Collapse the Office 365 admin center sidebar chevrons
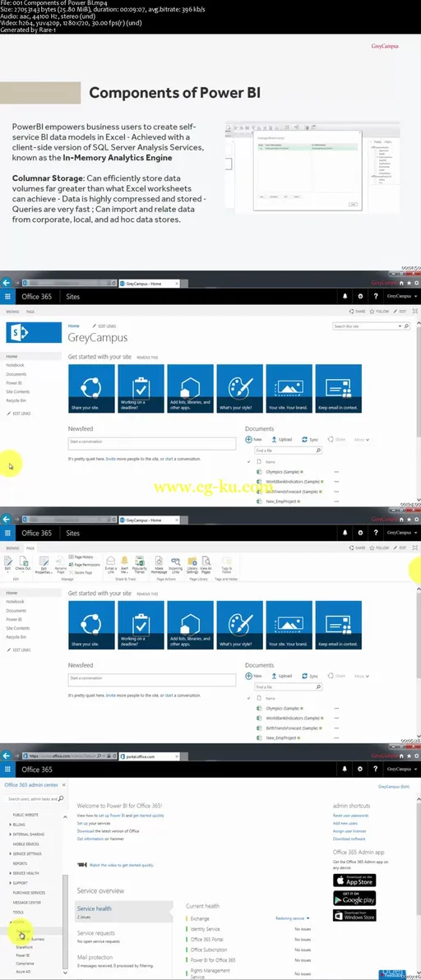The width and height of the screenshot is (421, 980). tap(63, 784)
